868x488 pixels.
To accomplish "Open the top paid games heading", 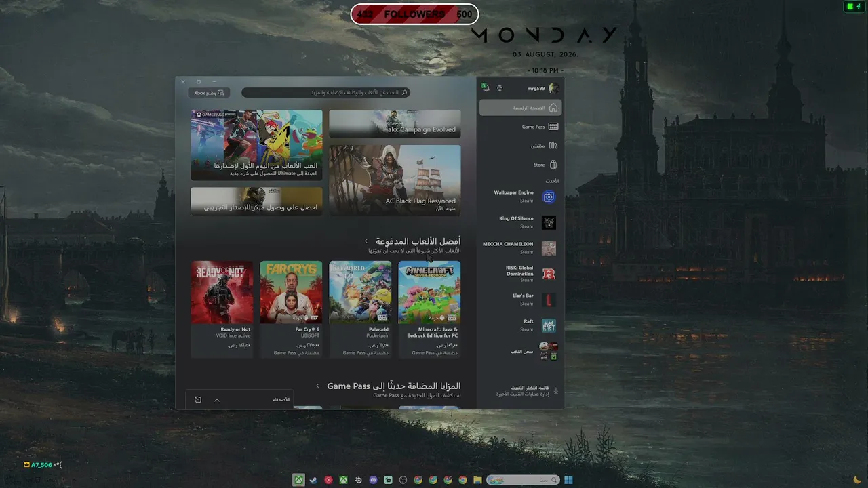I will click(x=418, y=241).
